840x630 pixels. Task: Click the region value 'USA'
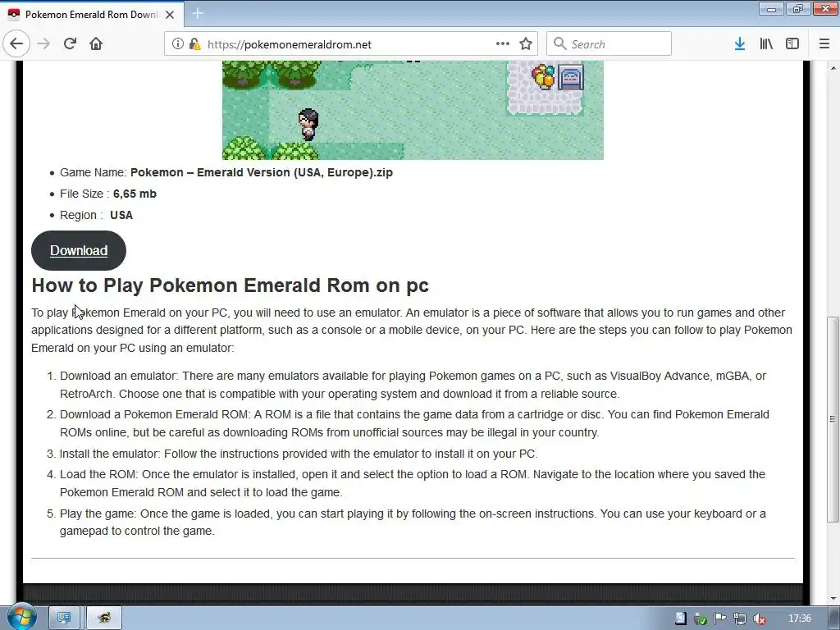pos(121,216)
